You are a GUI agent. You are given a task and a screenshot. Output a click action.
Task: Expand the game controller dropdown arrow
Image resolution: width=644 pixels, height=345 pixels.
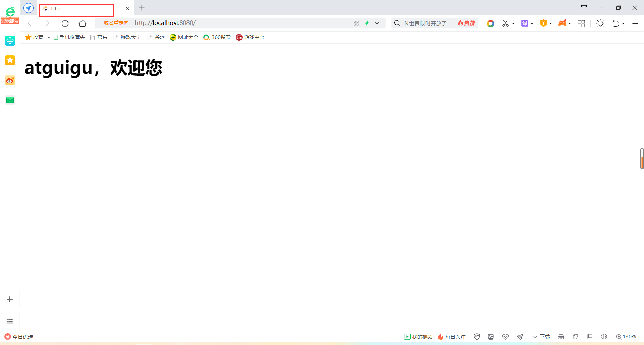pos(570,23)
